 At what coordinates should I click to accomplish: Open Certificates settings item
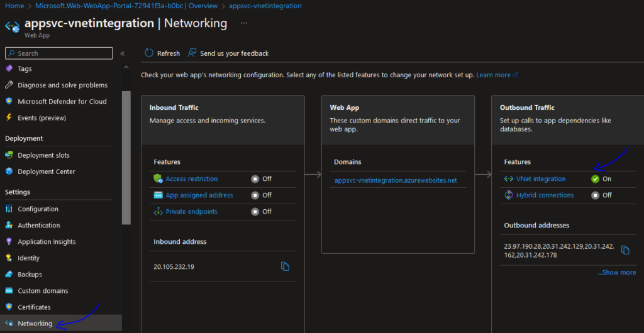pyautogui.click(x=35, y=307)
